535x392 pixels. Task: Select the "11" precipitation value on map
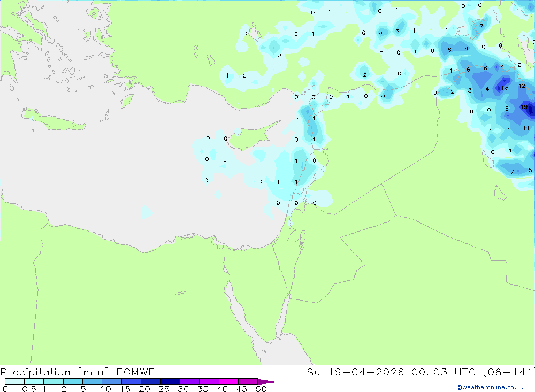(x=526, y=128)
